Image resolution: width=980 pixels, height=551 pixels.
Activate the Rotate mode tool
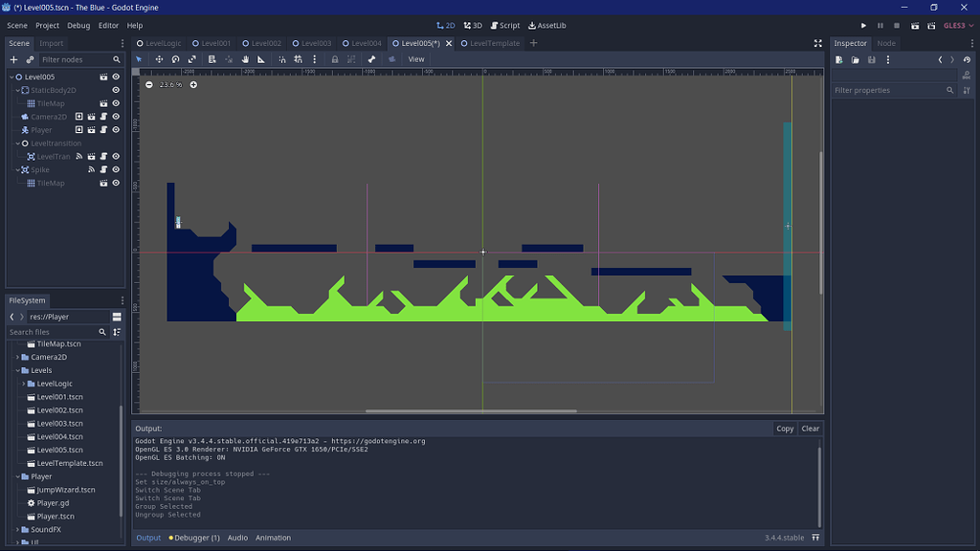pyautogui.click(x=175, y=59)
